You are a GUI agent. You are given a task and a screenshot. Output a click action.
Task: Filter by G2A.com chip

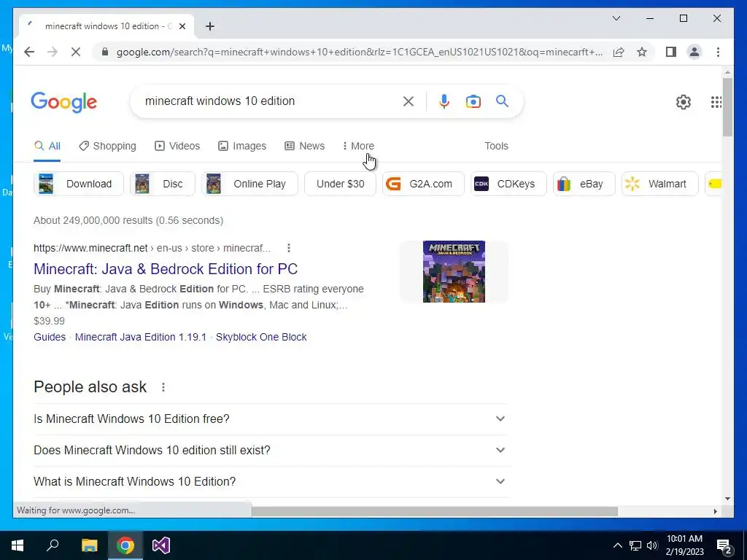click(x=424, y=184)
